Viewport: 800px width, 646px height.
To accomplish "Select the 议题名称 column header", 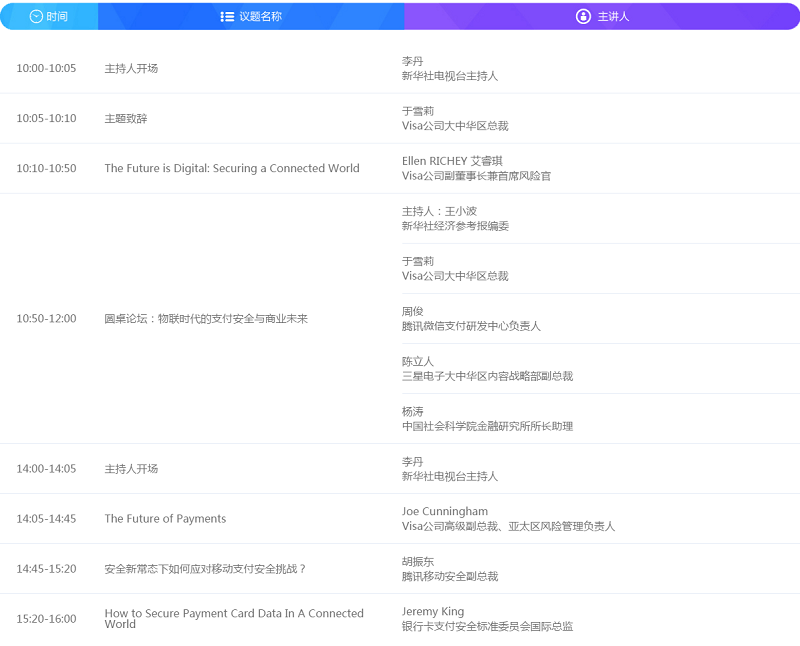I will click(x=260, y=17).
